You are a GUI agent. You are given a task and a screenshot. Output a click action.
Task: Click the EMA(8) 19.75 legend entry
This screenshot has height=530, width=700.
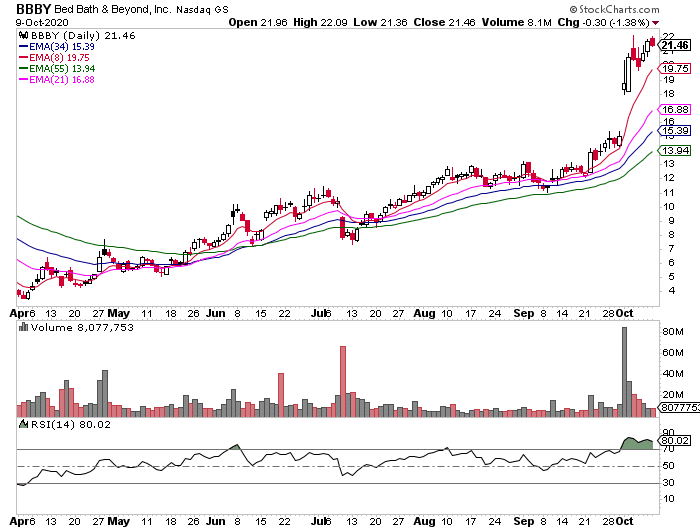(x=54, y=58)
